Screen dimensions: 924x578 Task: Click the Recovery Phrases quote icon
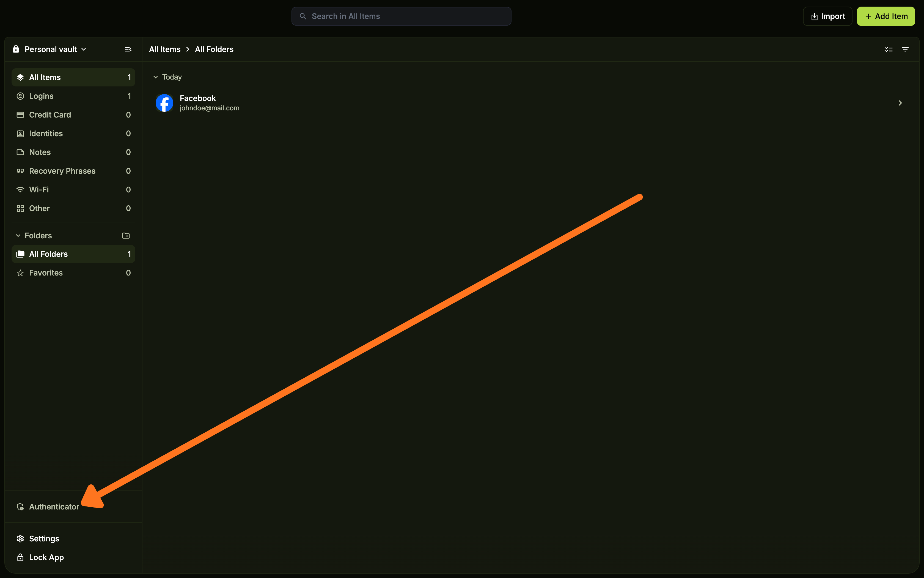(21, 171)
